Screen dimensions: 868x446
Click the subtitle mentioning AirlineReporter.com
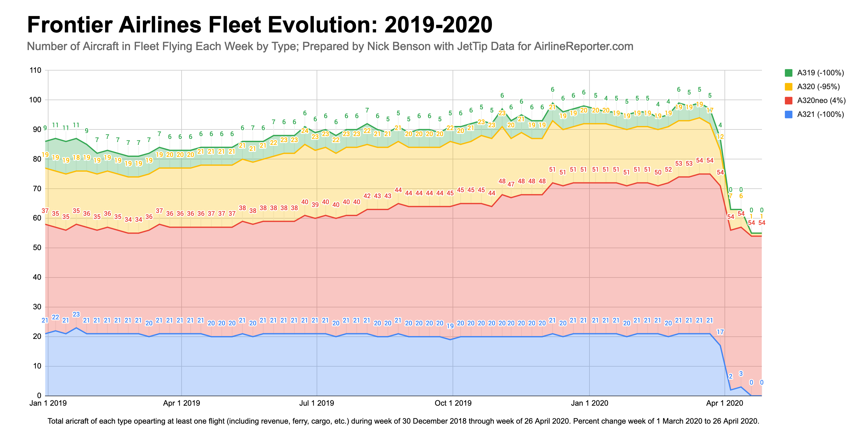pos(330,46)
